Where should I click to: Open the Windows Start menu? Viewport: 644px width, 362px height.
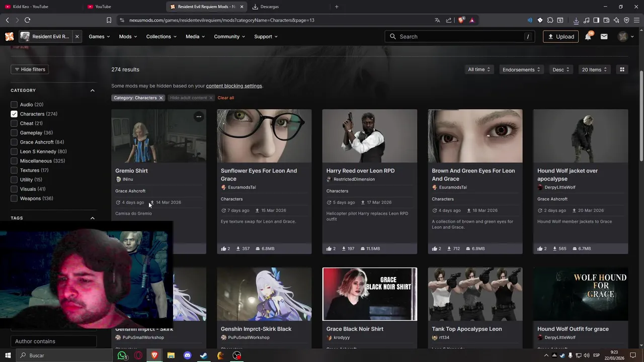point(8,355)
